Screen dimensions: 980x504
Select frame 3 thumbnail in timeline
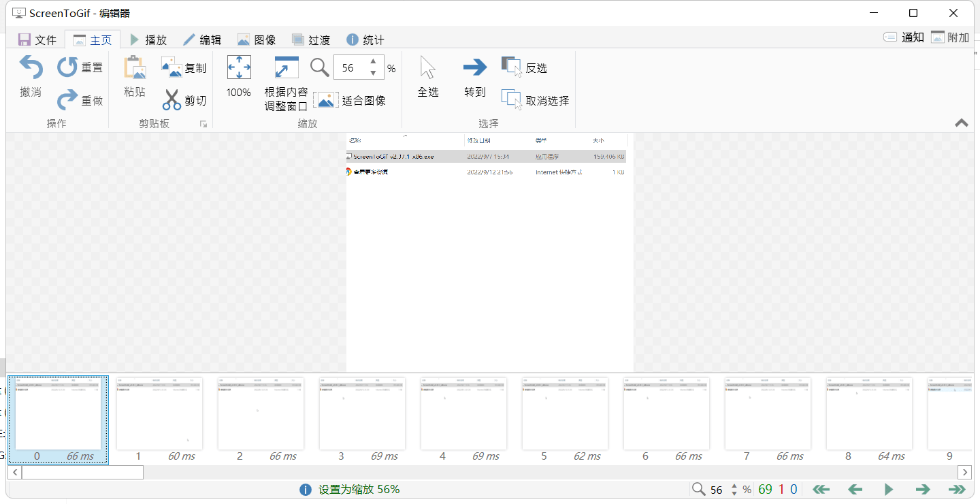tap(362, 414)
